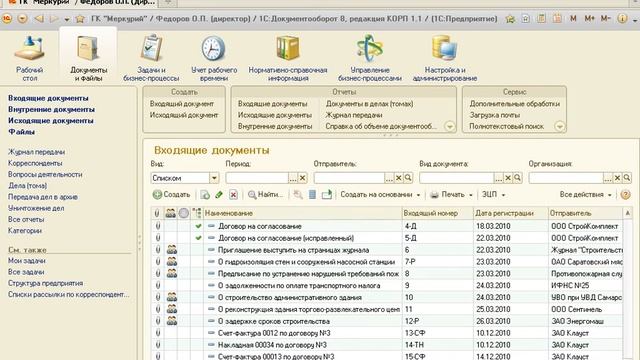Click the green Создать button
The height and width of the screenshot is (360, 640).
(x=171, y=195)
